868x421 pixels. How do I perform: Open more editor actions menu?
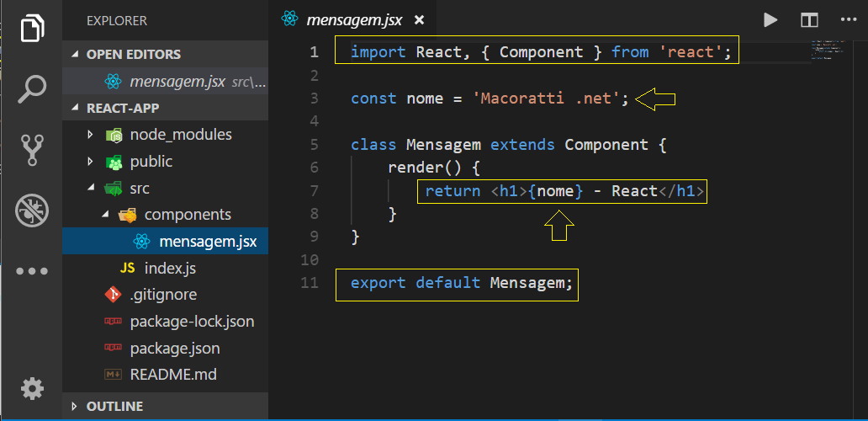pyautogui.click(x=848, y=19)
